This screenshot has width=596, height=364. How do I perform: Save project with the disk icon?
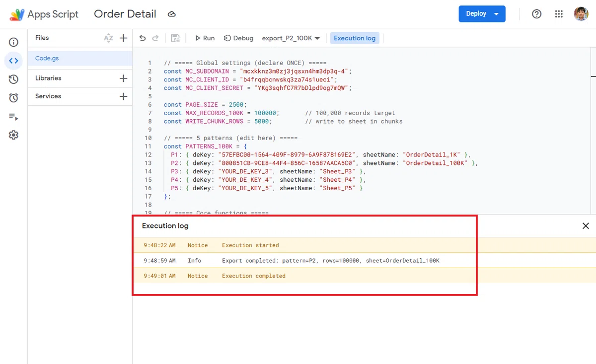click(175, 38)
